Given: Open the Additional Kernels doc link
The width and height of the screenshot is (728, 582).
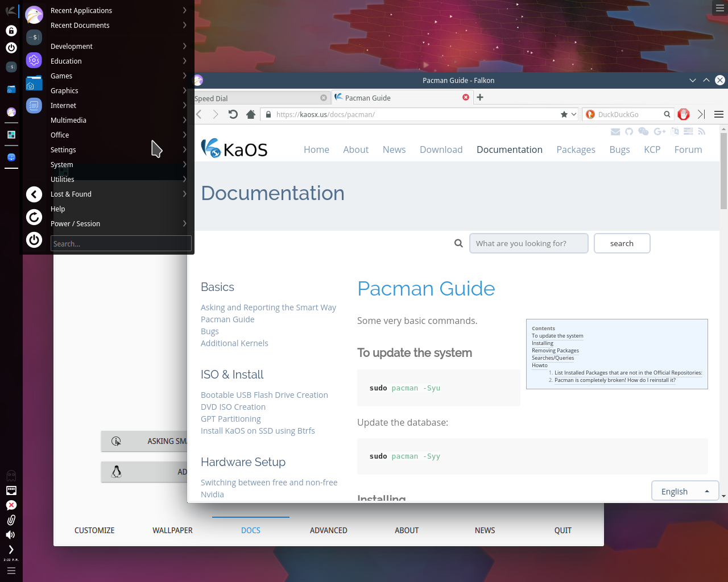Looking at the screenshot, I should coord(234,343).
